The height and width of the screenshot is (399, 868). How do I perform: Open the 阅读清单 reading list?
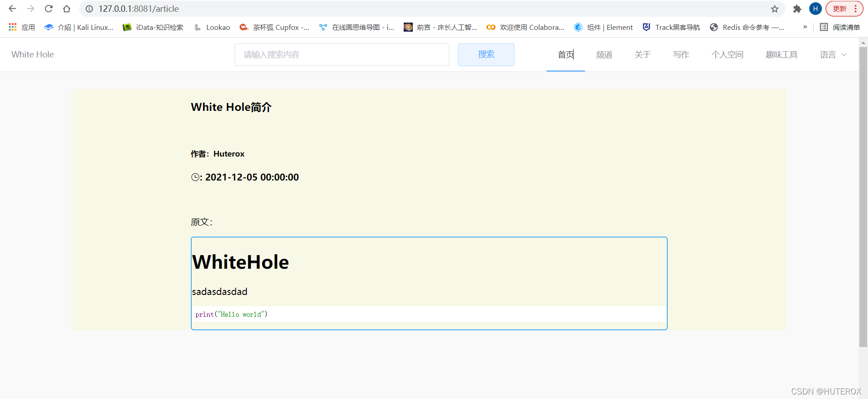(x=840, y=27)
